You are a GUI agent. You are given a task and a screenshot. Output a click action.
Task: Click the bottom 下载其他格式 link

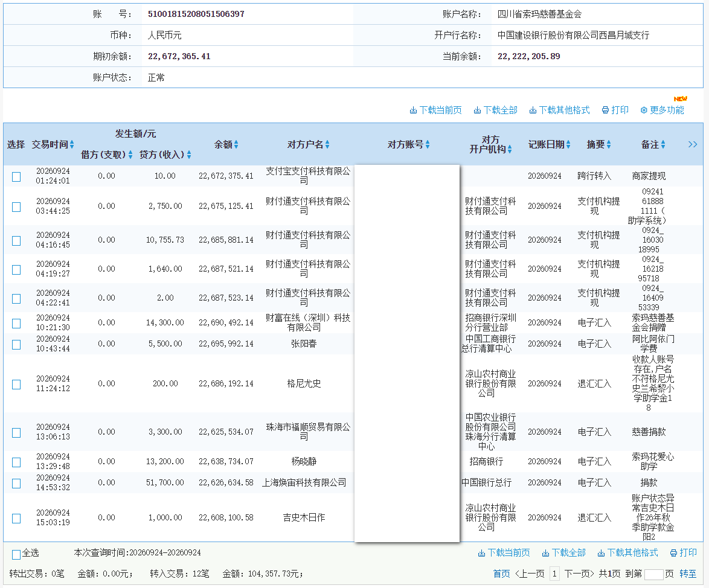[x=632, y=553]
